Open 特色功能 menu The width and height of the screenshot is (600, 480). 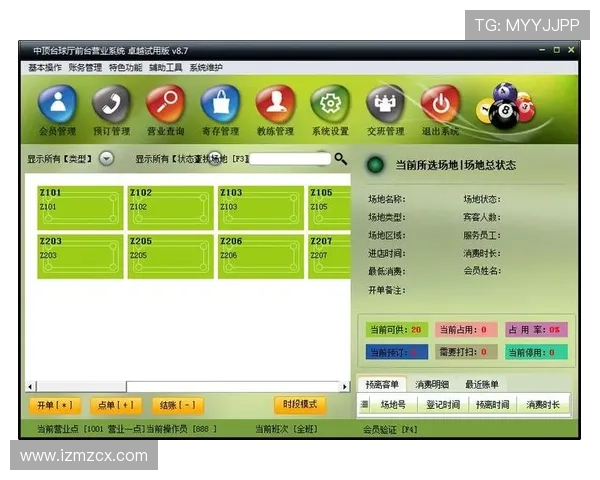(x=126, y=68)
